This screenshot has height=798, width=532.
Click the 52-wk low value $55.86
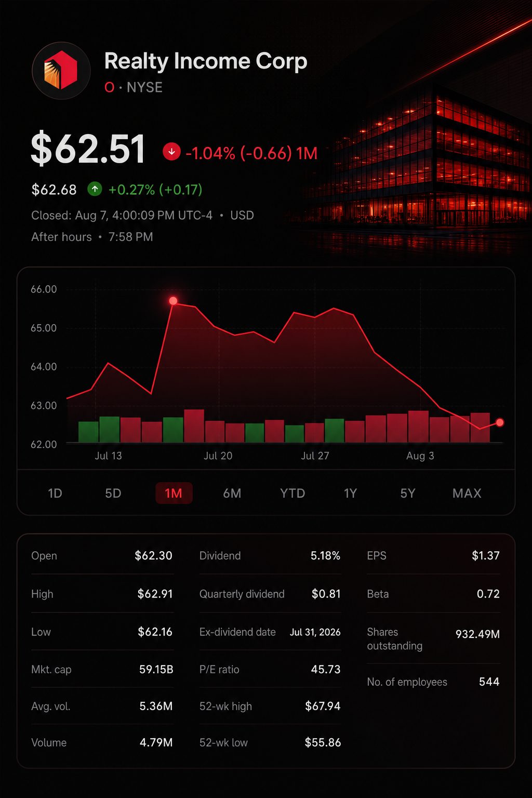[323, 742]
